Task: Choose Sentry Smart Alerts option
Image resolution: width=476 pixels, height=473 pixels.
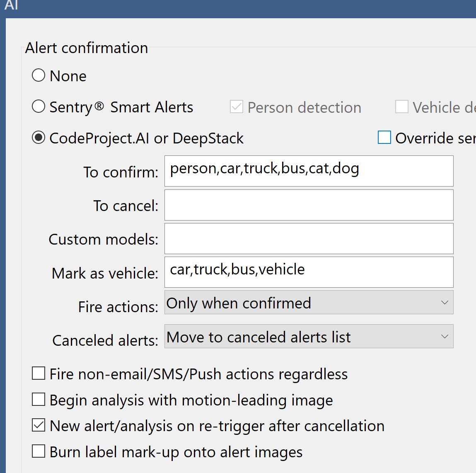Action: (39, 107)
